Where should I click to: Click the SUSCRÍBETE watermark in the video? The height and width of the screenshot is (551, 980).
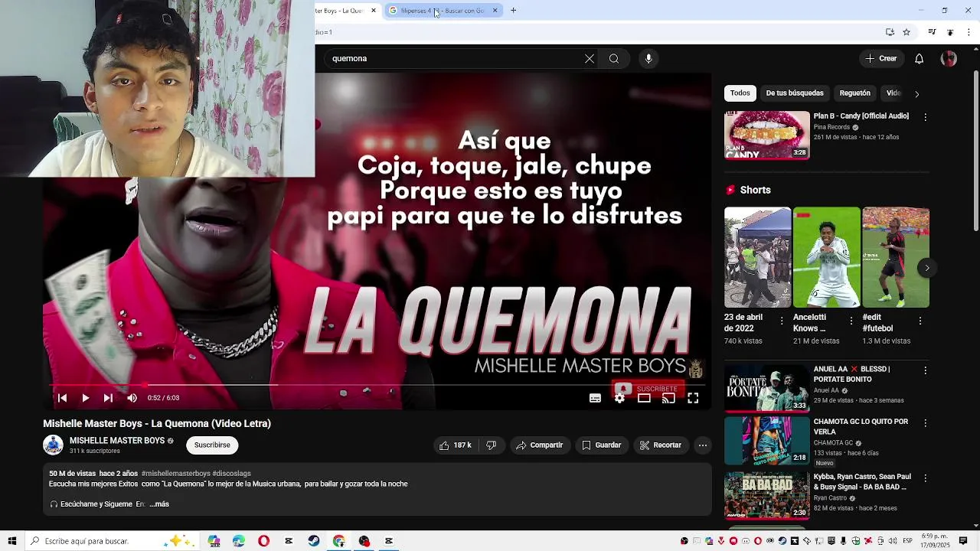point(648,389)
